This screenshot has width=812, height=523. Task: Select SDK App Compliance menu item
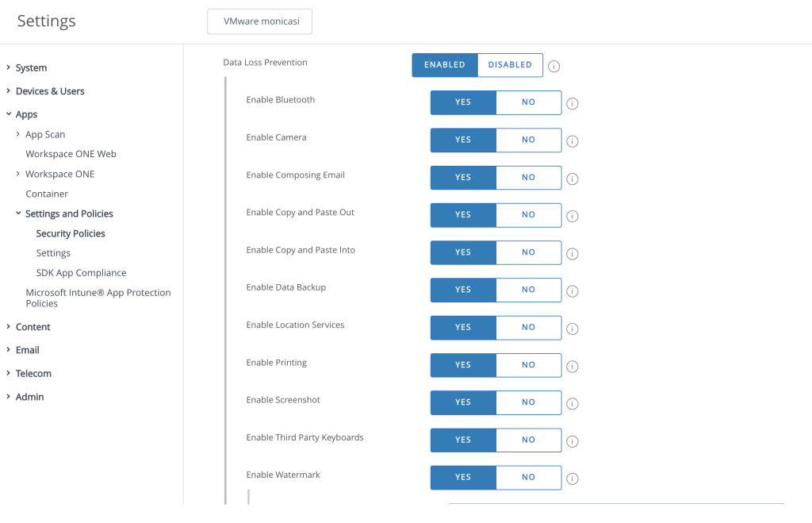coord(81,273)
